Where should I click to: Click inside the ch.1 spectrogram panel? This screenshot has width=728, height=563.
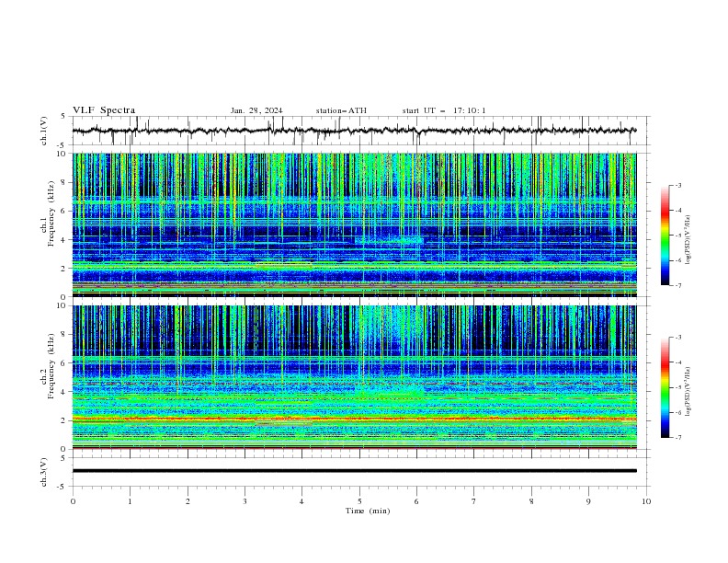click(x=354, y=224)
